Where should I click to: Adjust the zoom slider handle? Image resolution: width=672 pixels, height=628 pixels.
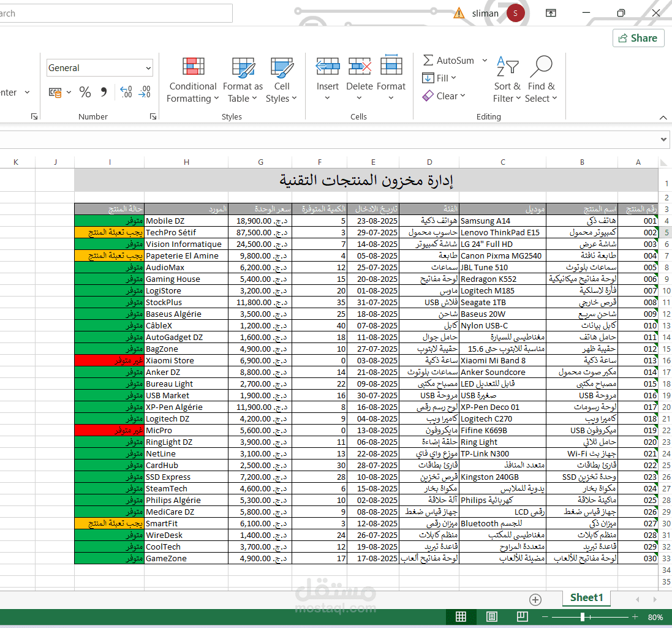(582, 617)
